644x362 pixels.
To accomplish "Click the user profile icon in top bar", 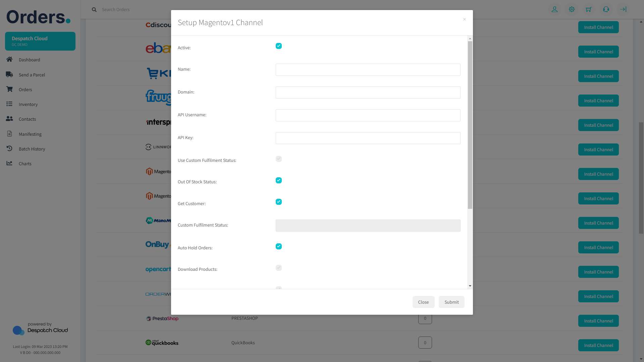I will pyautogui.click(x=554, y=9).
